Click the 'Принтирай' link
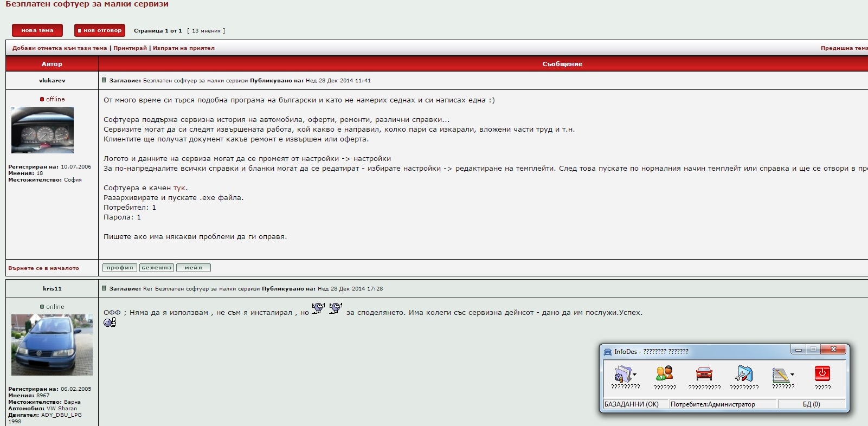The image size is (868, 426). pyautogui.click(x=130, y=48)
